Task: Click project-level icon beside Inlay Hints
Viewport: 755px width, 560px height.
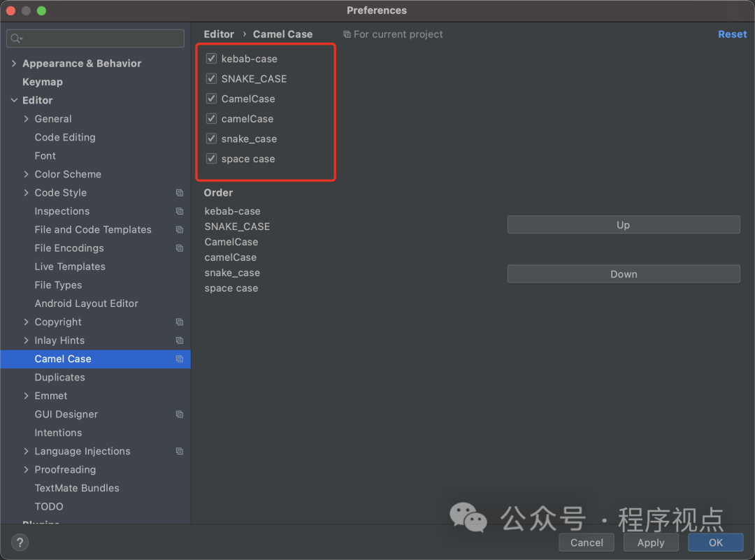Action: tap(180, 340)
